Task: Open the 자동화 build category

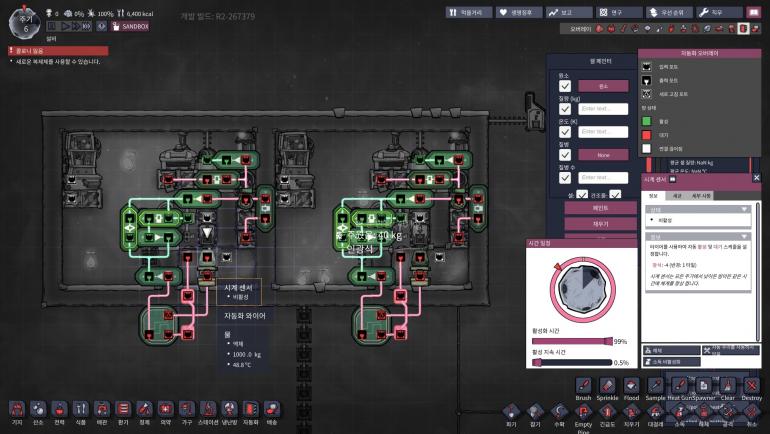Action: [x=251, y=409]
